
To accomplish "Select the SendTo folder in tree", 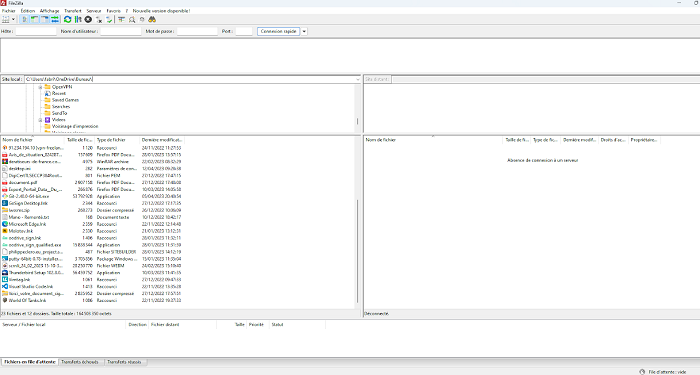I will point(59,113).
